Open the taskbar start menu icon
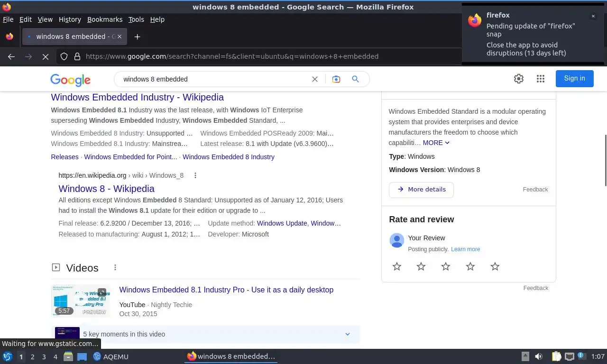 click(x=7, y=356)
